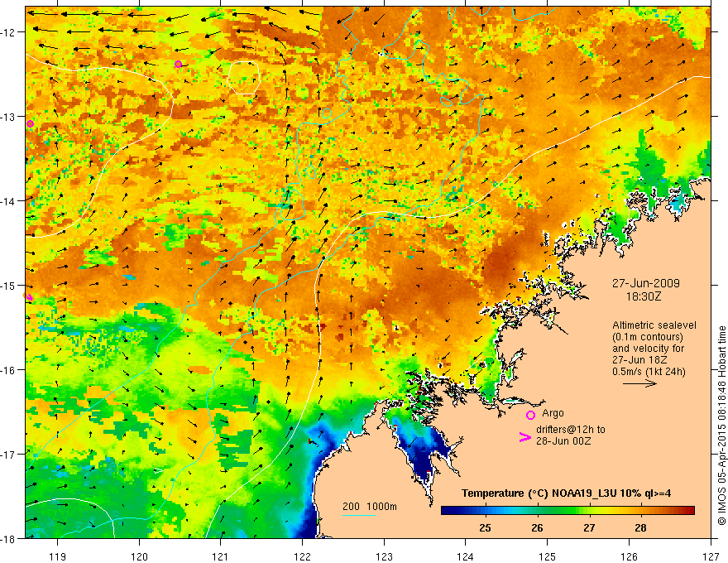Click the 27 tick label on the color bar

tap(589, 528)
